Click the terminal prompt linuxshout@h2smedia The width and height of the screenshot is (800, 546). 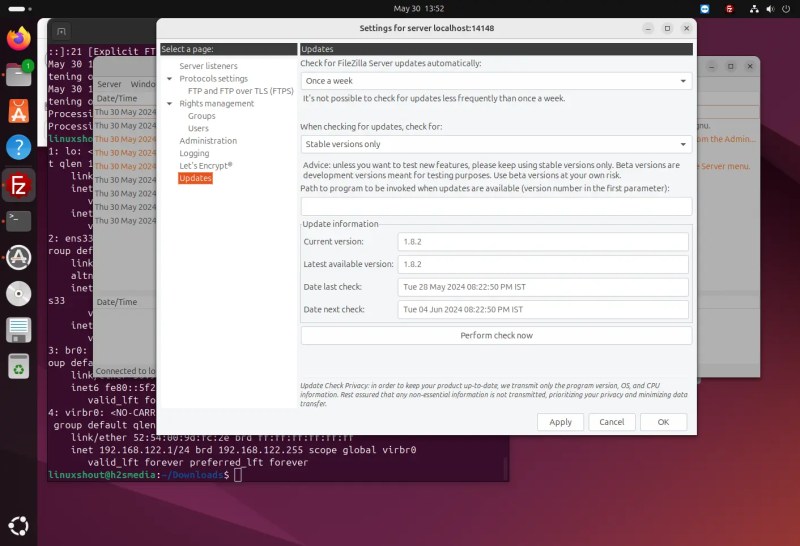(102, 475)
